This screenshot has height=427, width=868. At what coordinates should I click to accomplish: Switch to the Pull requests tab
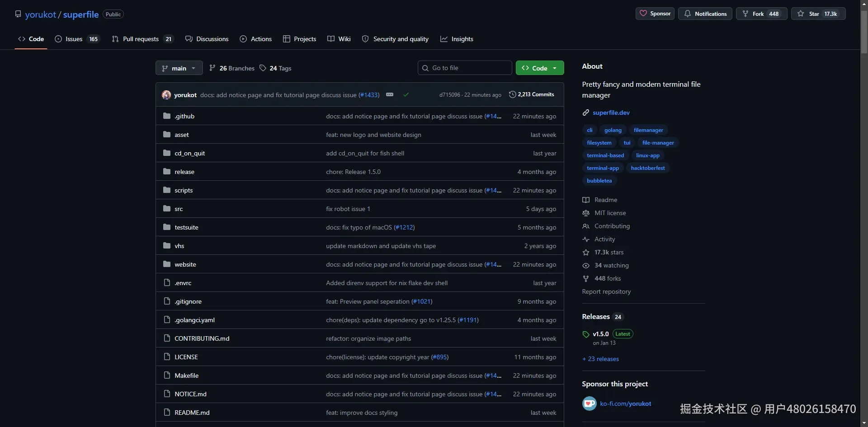tap(142, 39)
